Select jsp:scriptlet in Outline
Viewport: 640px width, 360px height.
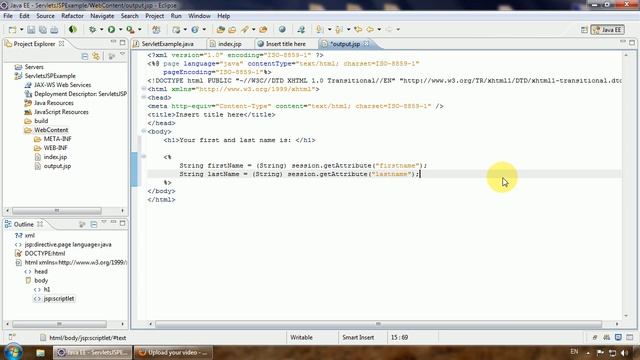(59, 298)
